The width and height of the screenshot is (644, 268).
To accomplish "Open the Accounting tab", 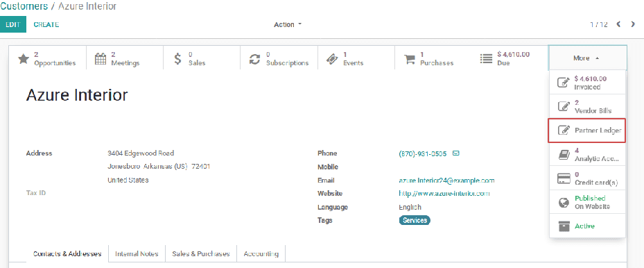I will [261, 253].
